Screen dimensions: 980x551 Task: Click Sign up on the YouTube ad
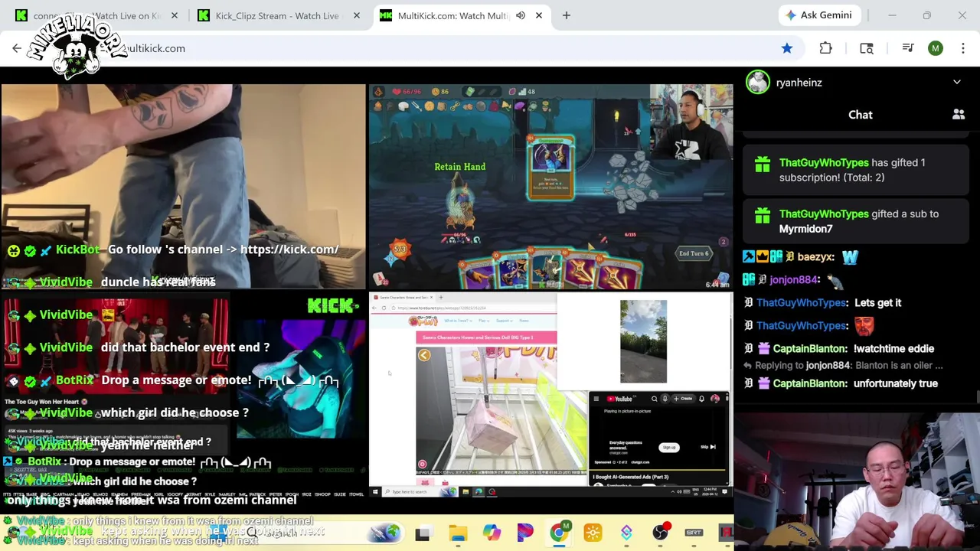(x=669, y=447)
